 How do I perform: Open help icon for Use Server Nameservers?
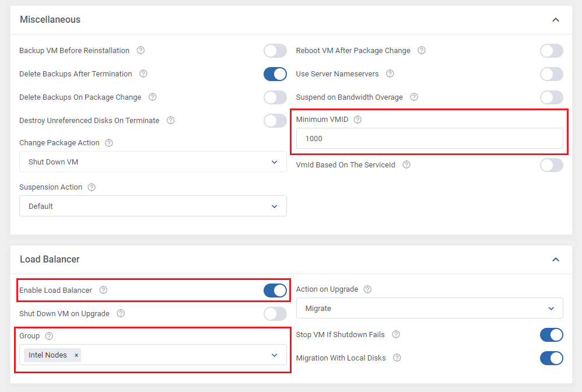pyautogui.click(x=390, y=73)
